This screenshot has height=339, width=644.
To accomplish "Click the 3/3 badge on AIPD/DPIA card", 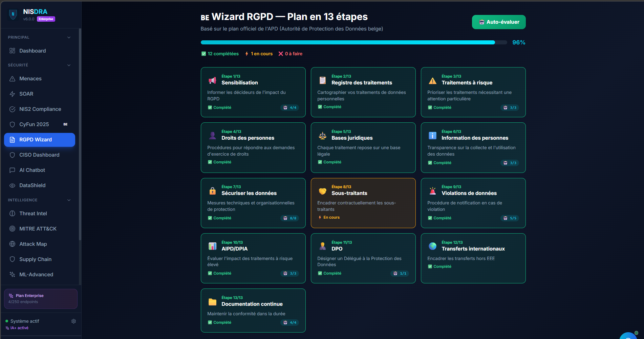I will tap(289, 274).
